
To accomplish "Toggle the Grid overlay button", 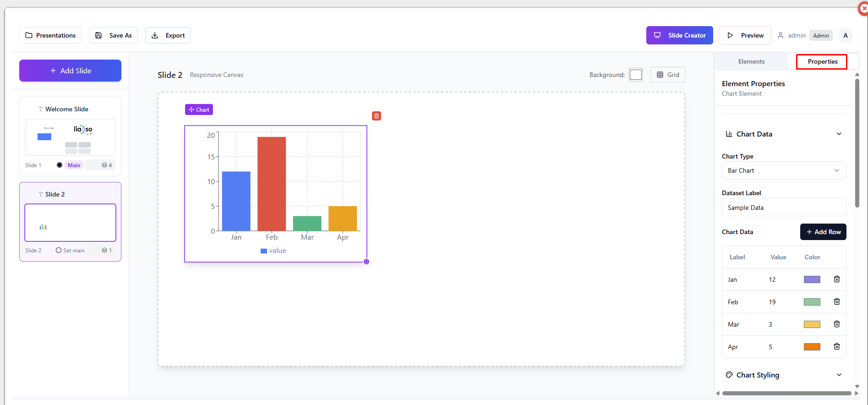I will pos(667,75).
